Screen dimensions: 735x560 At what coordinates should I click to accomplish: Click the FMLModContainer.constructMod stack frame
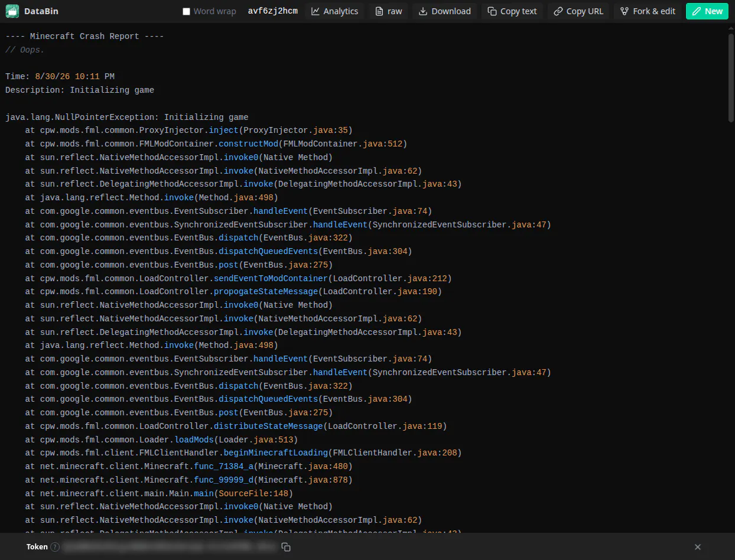pyautogui.click(x=216, y=144)
